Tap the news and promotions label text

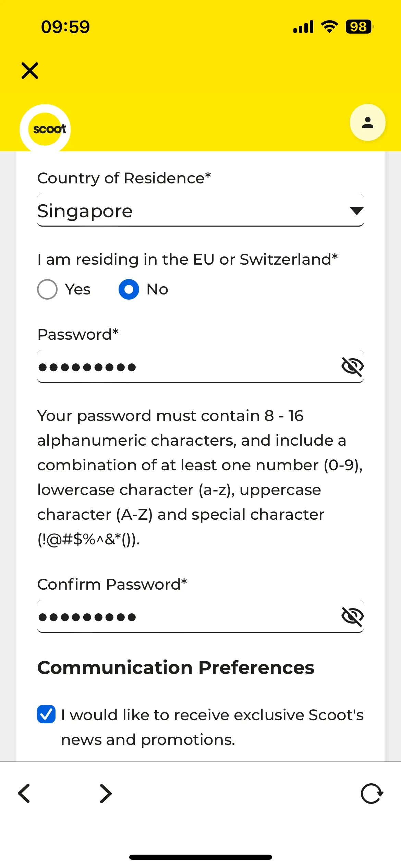pos(212,727)
